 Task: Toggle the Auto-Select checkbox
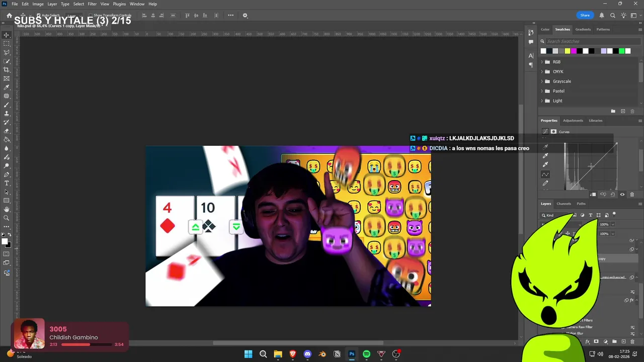click(39, 16)
